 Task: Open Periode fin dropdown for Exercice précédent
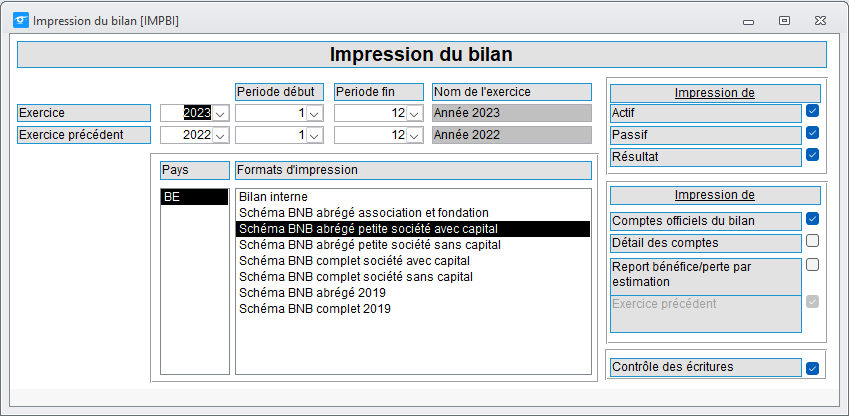click(414, 135)
